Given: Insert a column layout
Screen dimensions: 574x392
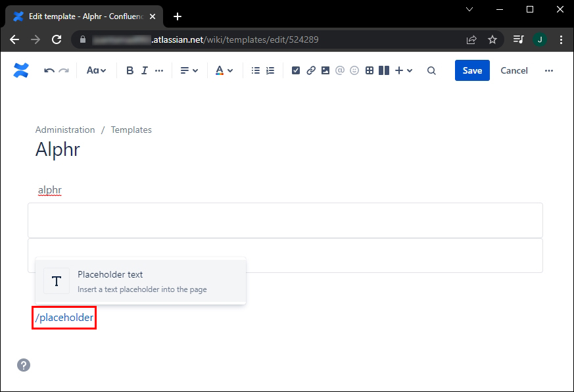Looking at the screenshot, I should 383,70.
